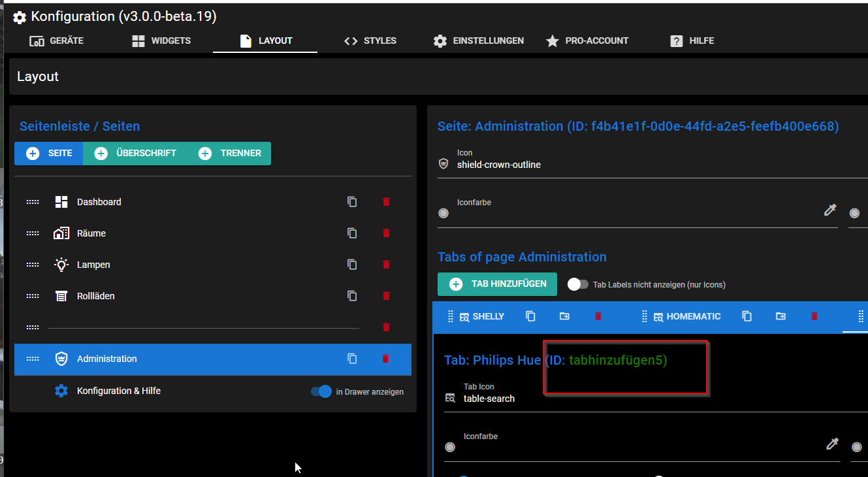Delete the Shelly tab
Viewport: 868px width, 477px height.
click(598, 316)
